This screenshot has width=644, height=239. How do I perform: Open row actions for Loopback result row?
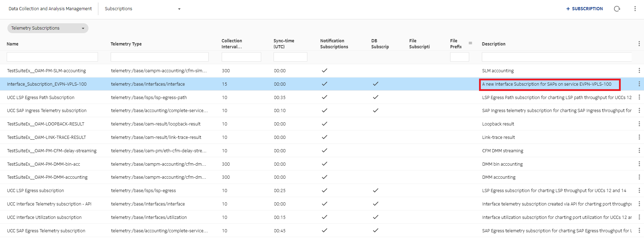pyautogui.click(x=639, y=124)
